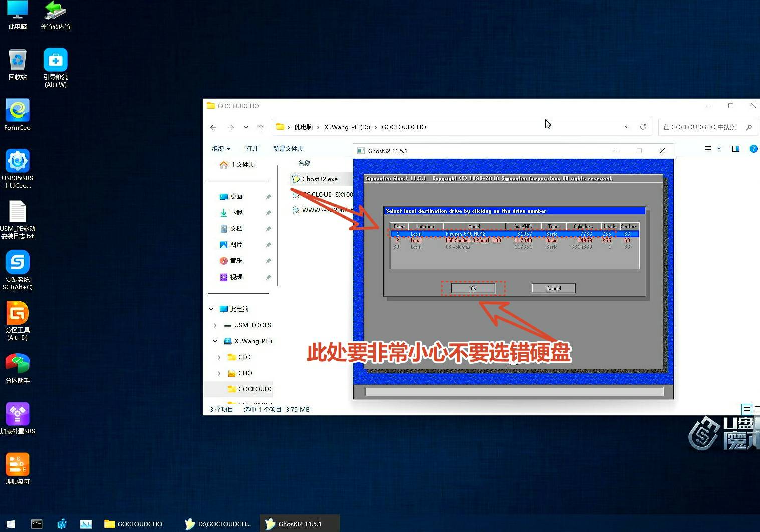Expand the CEO folder in the sidebar
The image size is (760, 532).
(x=219, y=357)
